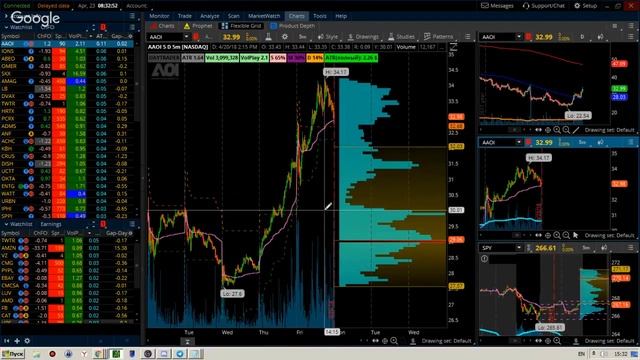Open the Scan tab

[233, 16]
